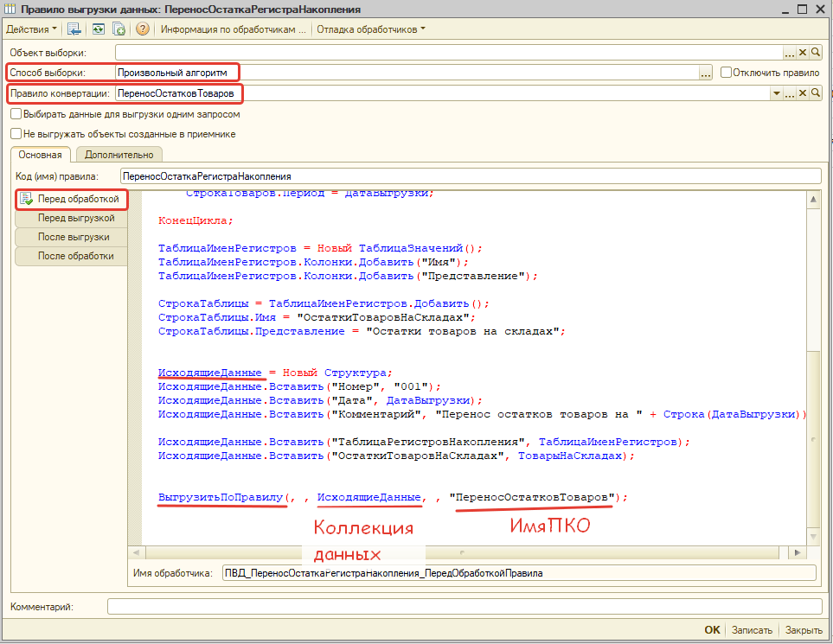Click the Способ выборки field
Viewport: 833px width, 644px height.
[407, 73]
